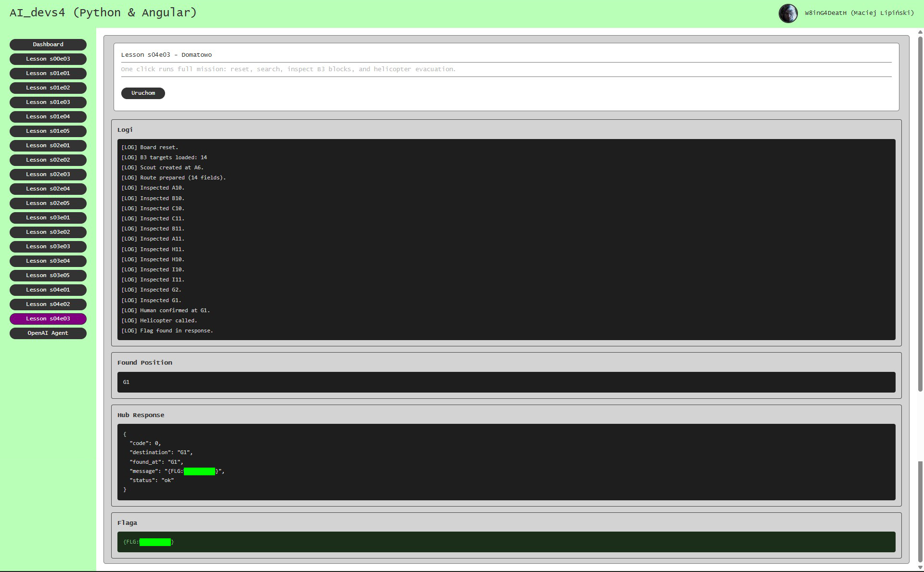Viewport: 924px width, 572px height.
Task: Select Lesson s01e05 from sidebar
Action: 48,131
